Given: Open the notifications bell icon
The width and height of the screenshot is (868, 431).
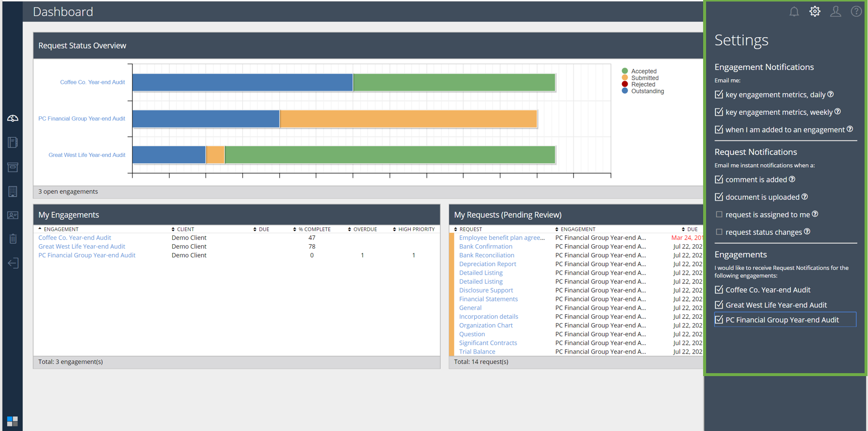Looking at the screenshot, I should 794,12.
